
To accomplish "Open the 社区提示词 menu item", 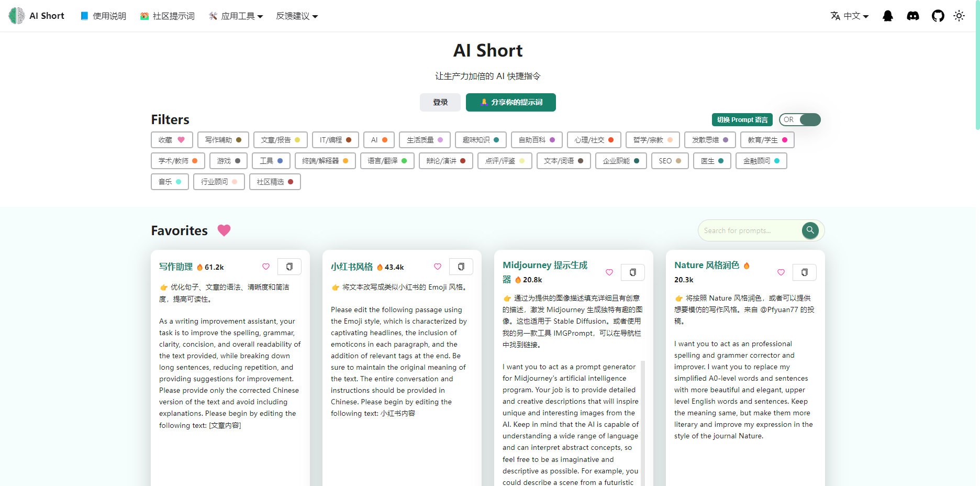I will click(168, 16).
